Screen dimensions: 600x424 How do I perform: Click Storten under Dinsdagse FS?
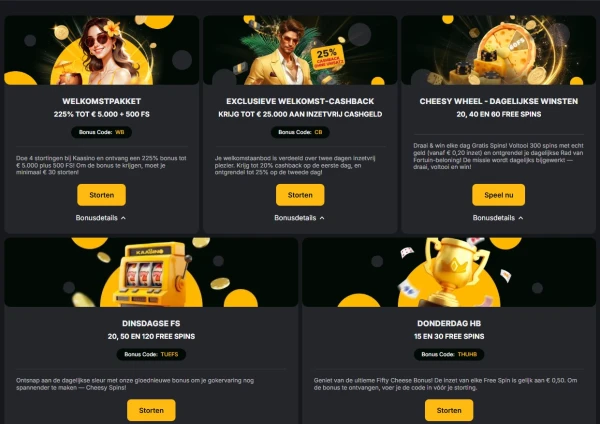tap(151, 410)
